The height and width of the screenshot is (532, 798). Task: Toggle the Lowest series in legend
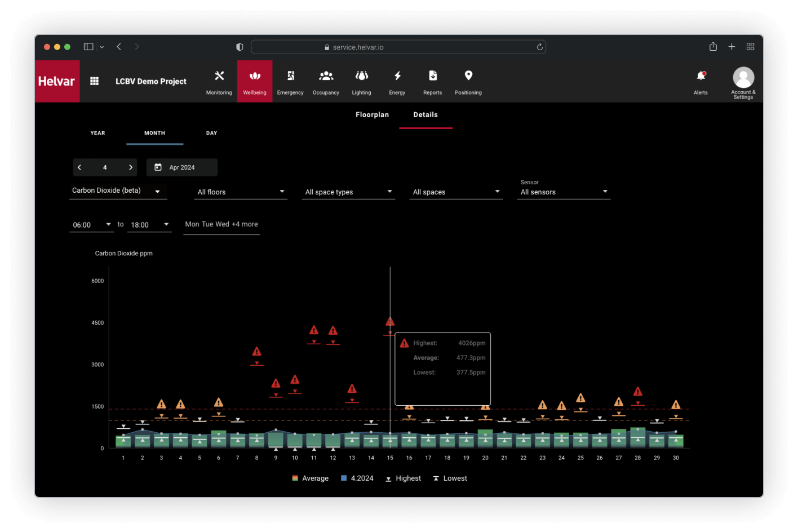[x=450, y=478]
